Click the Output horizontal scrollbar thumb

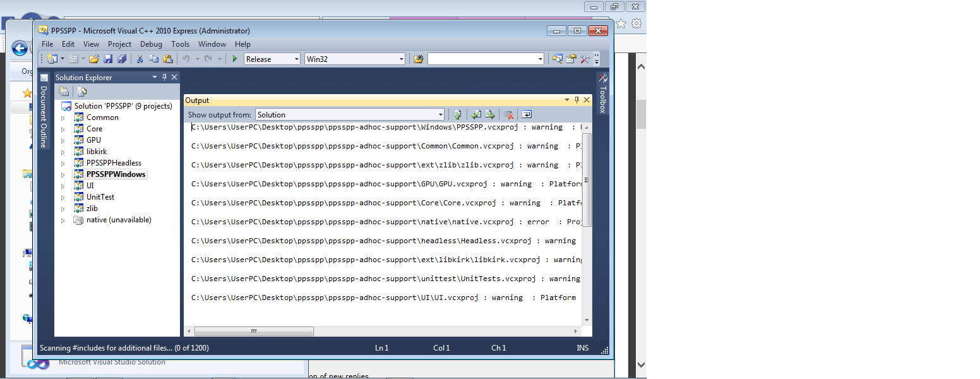(x=254, y=331)
